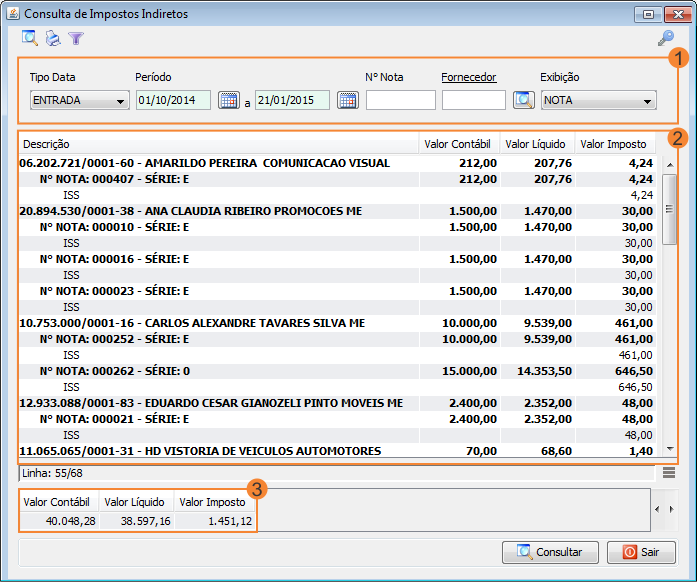Select row ANA CLAUDIA RIBEIRO PROMOCOES ME
The image size is (697, 582).
pyautogui.click(x=337, y=211)
